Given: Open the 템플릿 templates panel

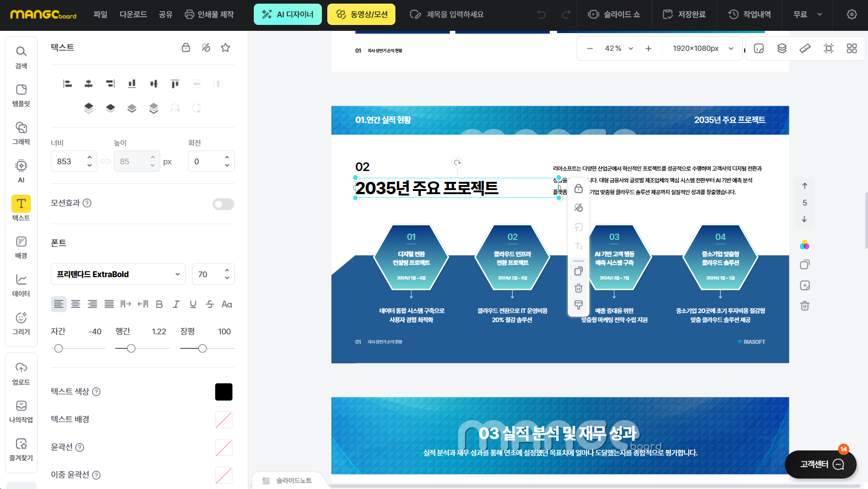Looking at the screenshot, I should (21, 95).
